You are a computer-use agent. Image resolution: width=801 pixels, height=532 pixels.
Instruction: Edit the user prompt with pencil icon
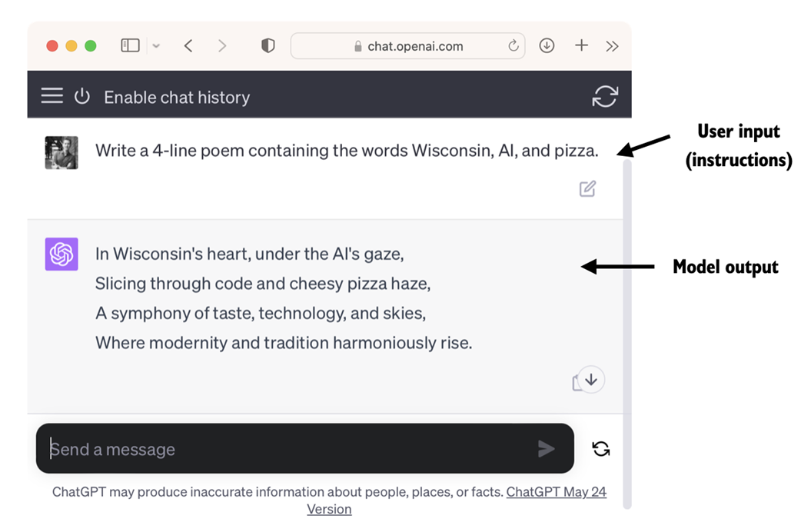(587, 188)
